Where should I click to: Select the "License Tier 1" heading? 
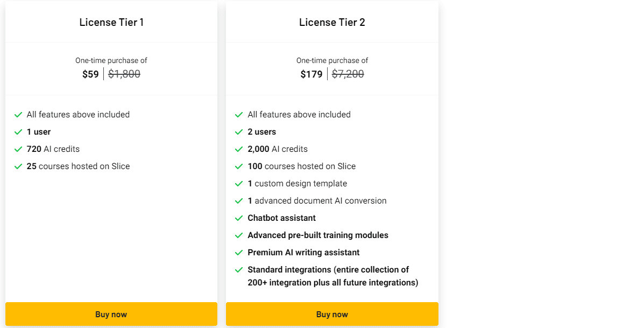[111, 22]
